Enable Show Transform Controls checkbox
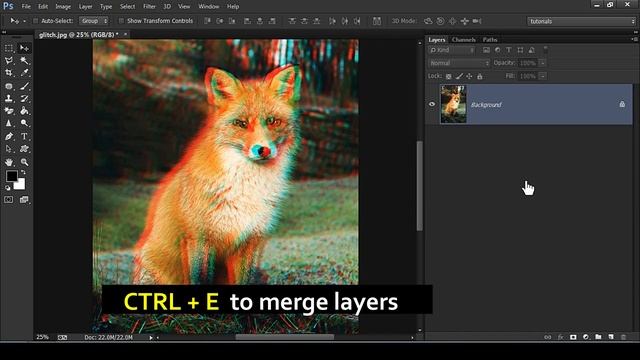Screen dimensions: 640x360 click(x=121, y=21)
